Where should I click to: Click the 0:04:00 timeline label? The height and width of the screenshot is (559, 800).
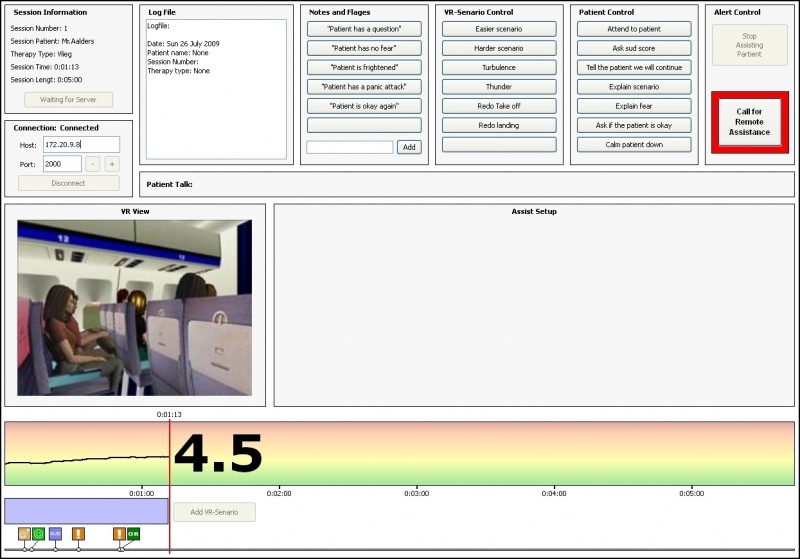click(554, 494)
